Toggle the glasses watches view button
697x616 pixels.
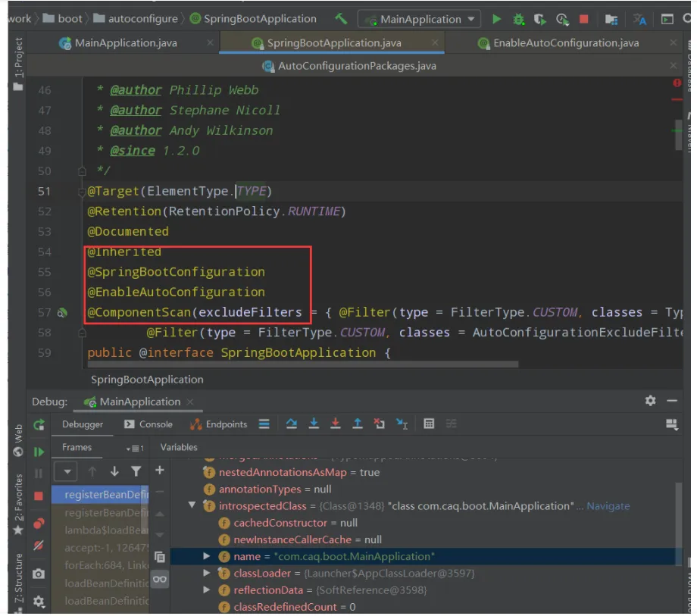pyautogui.click(x=159, y=579)
